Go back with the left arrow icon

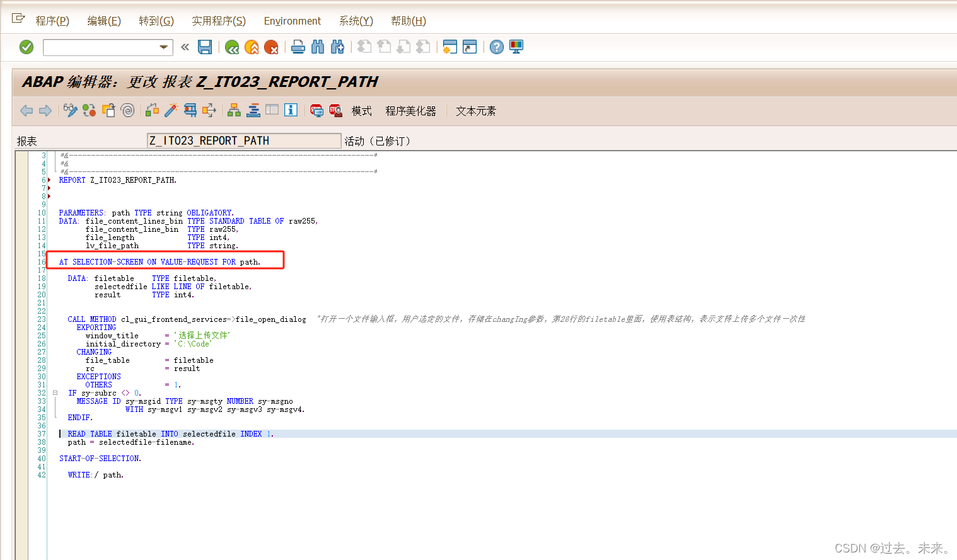(x=26, y=111)
